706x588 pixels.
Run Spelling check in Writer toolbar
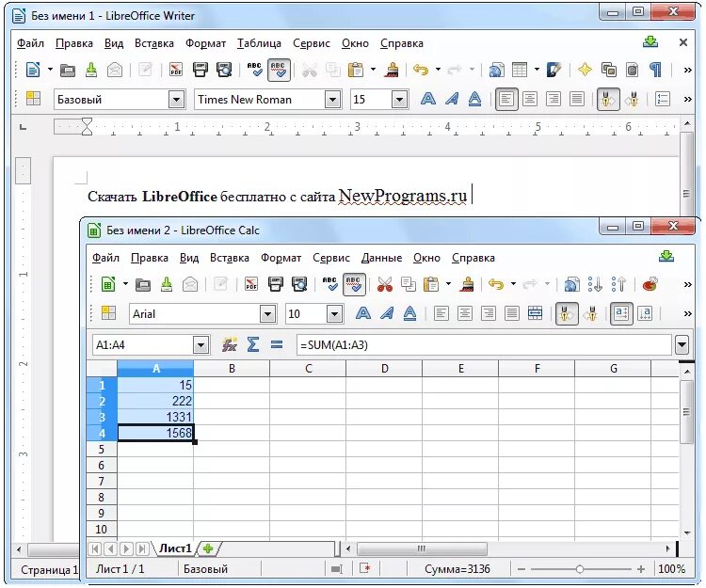click(x=255, y=70)
